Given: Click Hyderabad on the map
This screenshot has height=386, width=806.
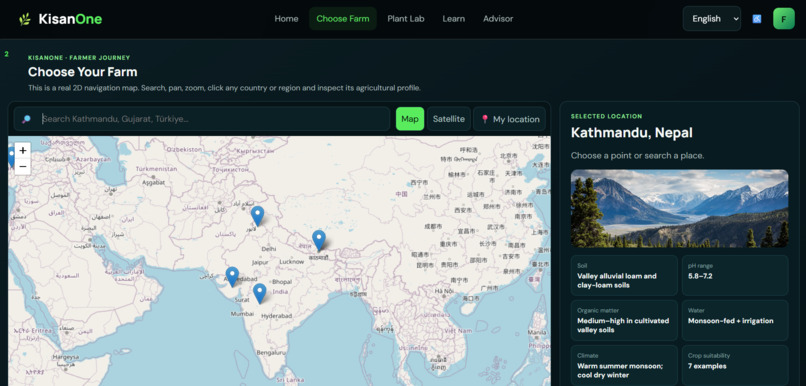Looking at the screenshot, I should click(x=277, y=316).
